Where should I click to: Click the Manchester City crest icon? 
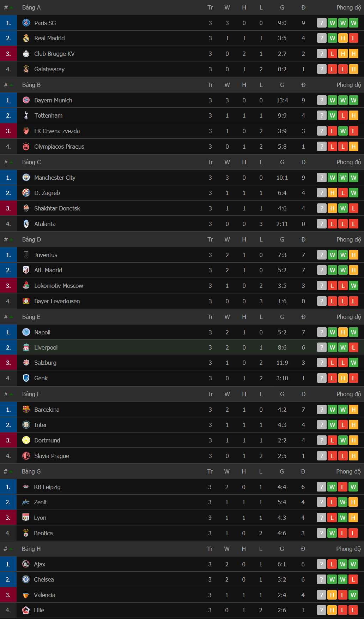26,178
